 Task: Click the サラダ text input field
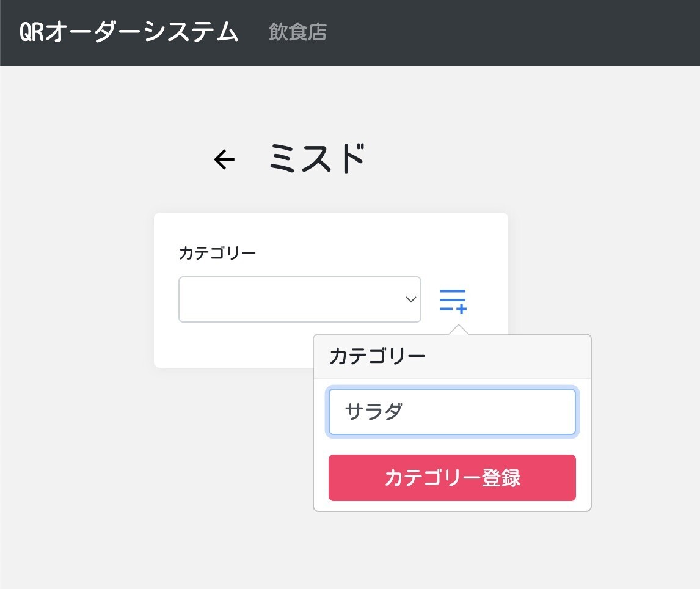pyautogui.click(x=452, y=411)
